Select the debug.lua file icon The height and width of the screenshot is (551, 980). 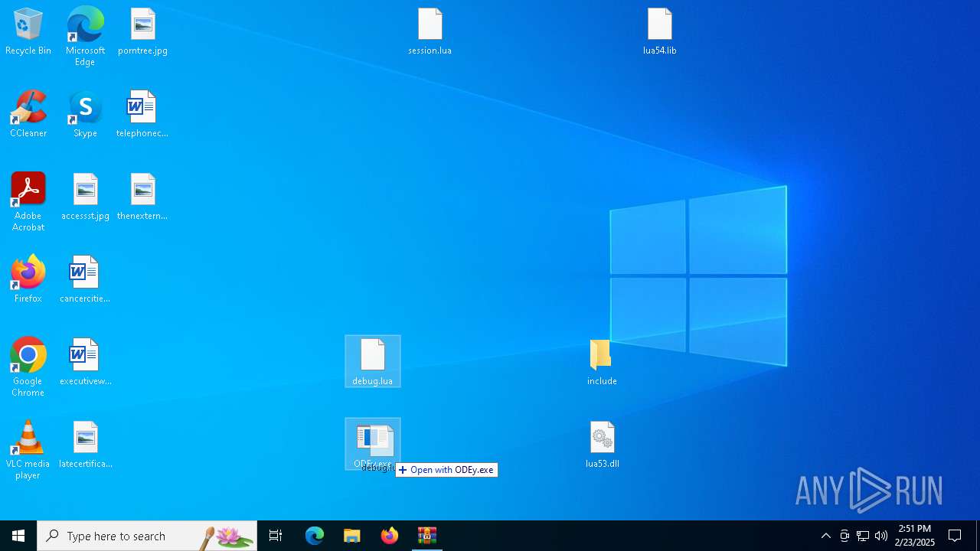click(x=373, y=361)
